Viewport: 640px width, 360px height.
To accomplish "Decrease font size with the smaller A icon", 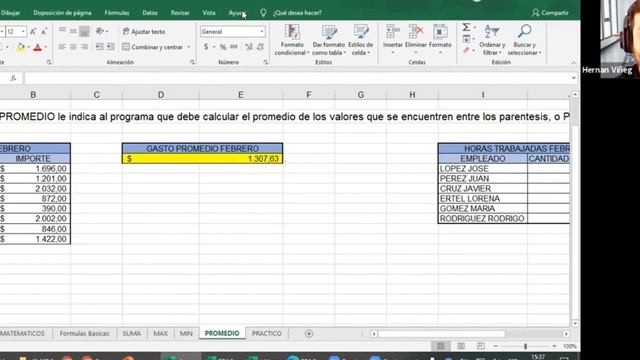I will (44, 31).
